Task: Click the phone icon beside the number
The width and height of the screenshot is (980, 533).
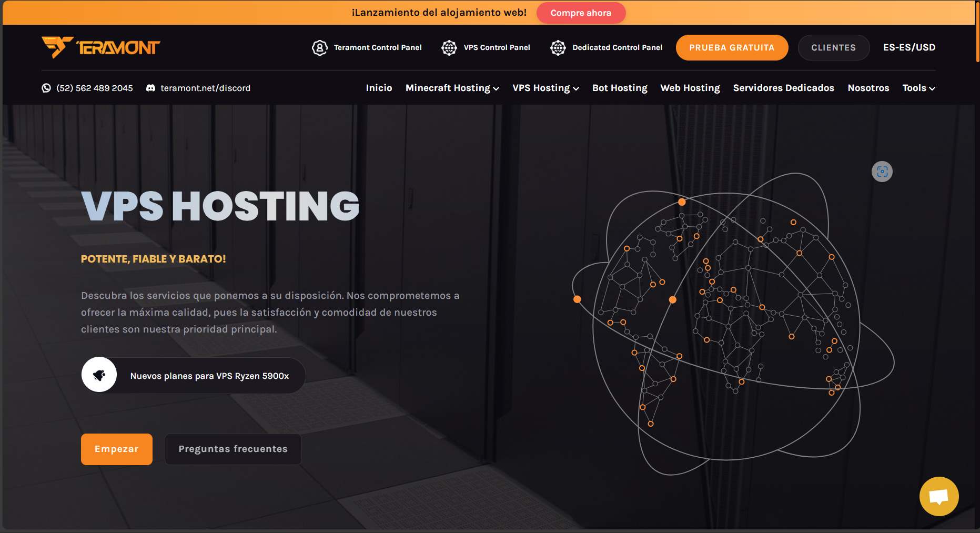Action: click(46, 88)
